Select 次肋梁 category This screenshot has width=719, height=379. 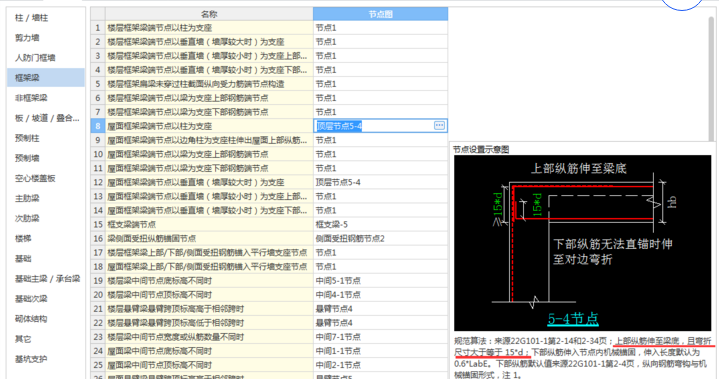[x=46, y=219]
